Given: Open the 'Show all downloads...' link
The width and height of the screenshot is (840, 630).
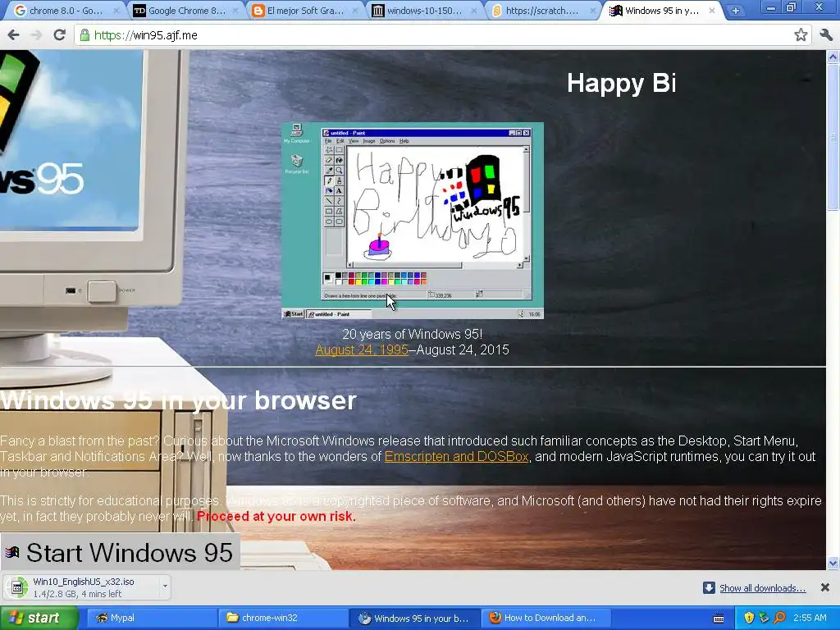Looking at the screenshot, I should pyautogui.click(x=762, y=588).
